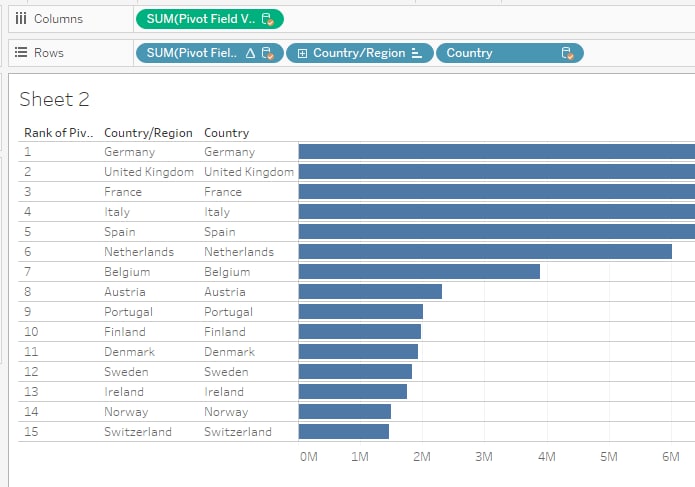
Task: Click Sweden in Country column
Action: [x=226, y=372]
